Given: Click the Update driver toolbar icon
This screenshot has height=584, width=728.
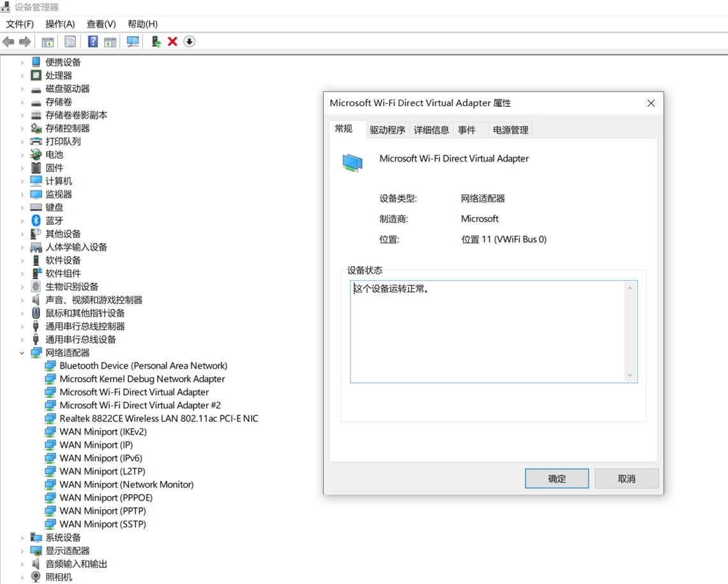Looking at the screenshot, I should [156, 42].
